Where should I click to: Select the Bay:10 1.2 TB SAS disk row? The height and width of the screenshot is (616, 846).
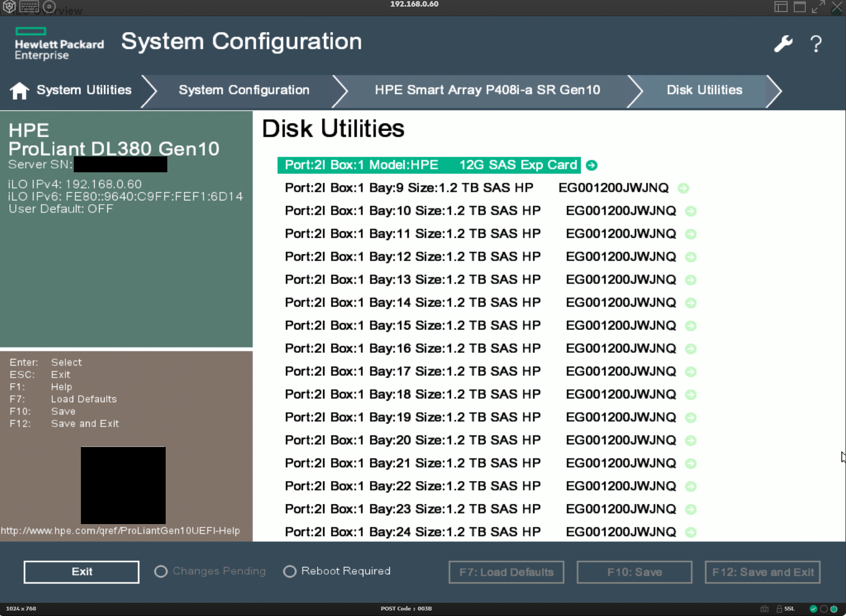(481, 211)
